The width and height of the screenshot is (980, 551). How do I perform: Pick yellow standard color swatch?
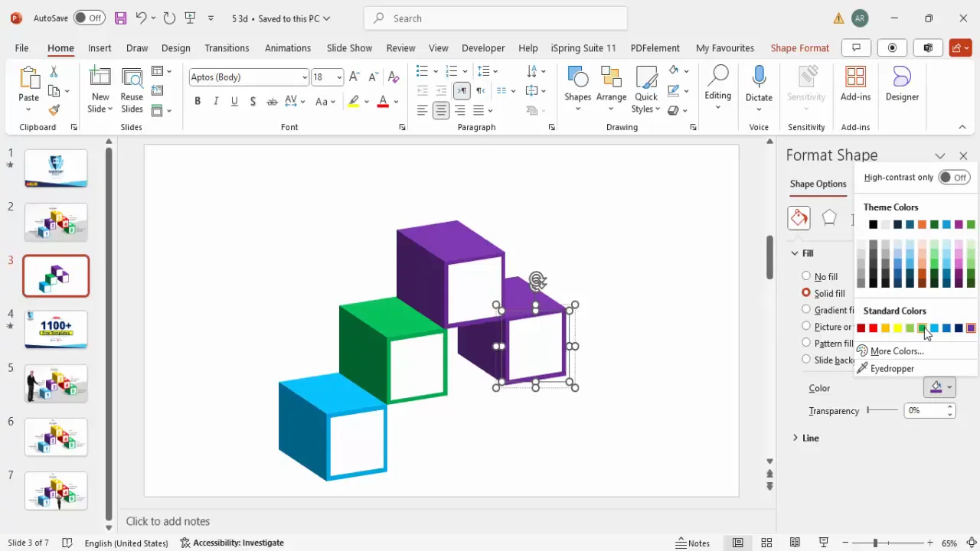(897, 328)
